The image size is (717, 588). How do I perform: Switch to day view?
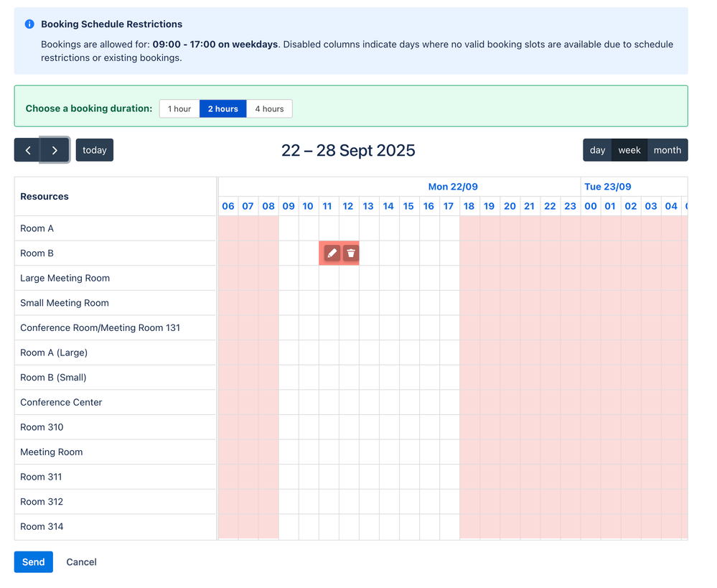[x=597, y=150]
